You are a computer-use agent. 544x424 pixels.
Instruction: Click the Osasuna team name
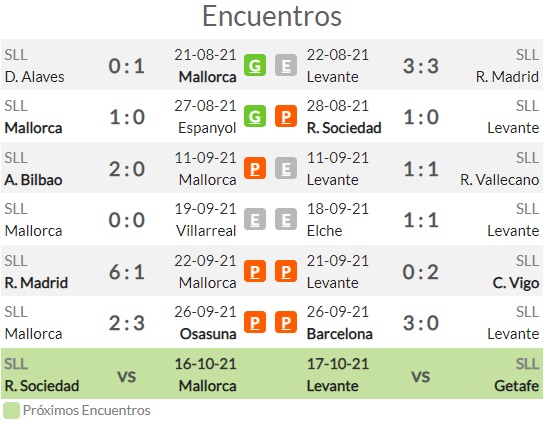tap(208, 334)
